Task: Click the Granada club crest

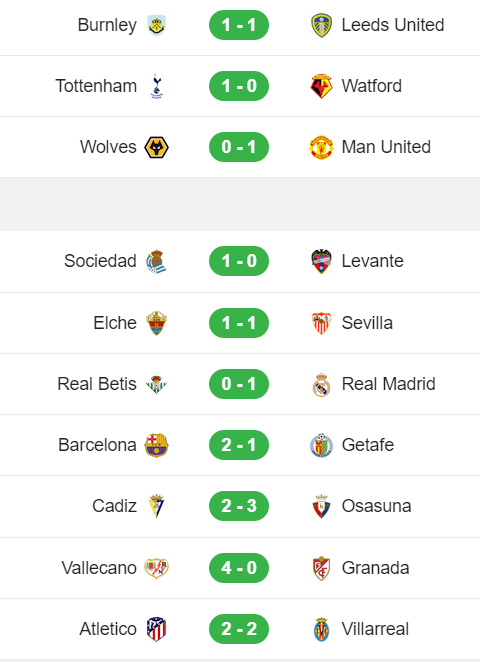Action: click(x=321, y=568)
